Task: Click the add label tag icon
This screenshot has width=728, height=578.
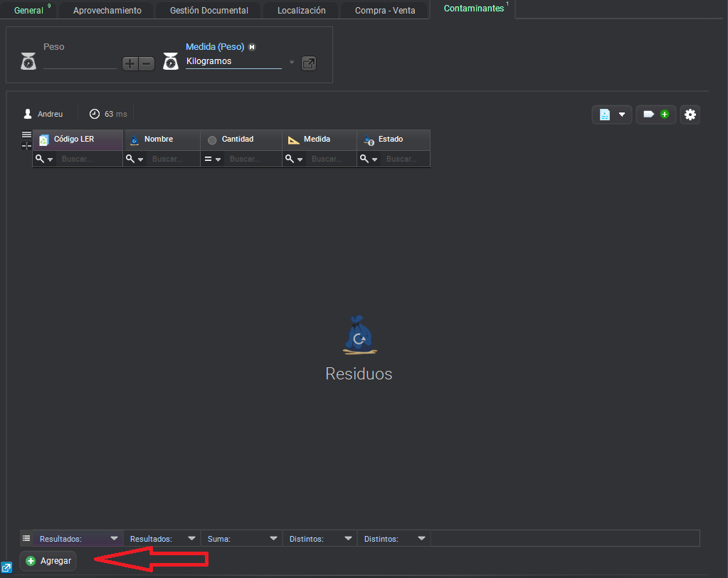Action: pyautogui.click(x=655, y=115)
